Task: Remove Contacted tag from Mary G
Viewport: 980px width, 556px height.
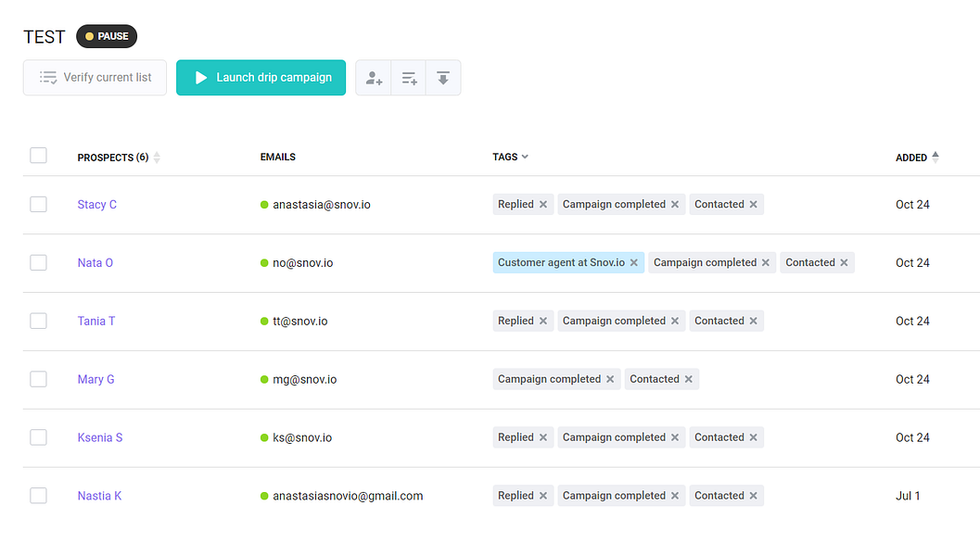Action: [689, 379]
